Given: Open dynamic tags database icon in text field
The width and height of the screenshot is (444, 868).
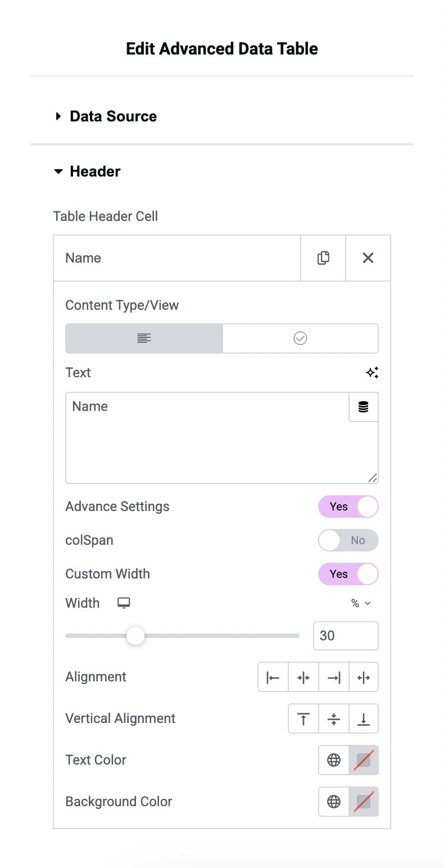Looking at the screenshot, I should coord(364,407).
